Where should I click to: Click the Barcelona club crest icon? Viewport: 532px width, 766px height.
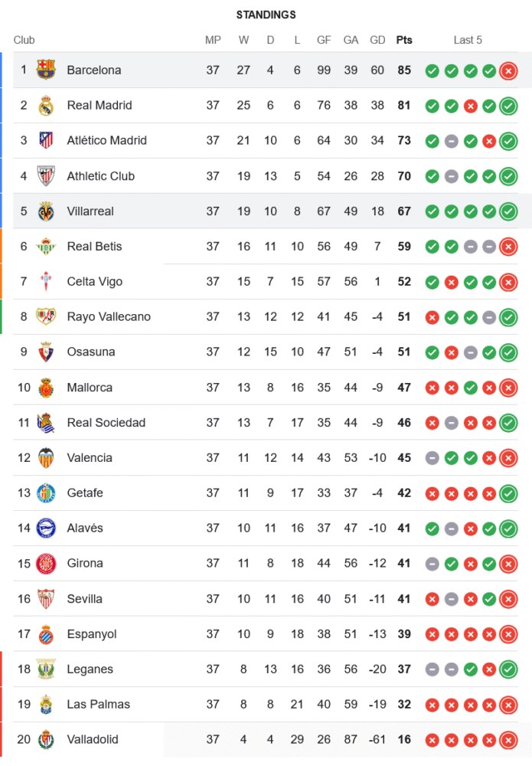46,70
